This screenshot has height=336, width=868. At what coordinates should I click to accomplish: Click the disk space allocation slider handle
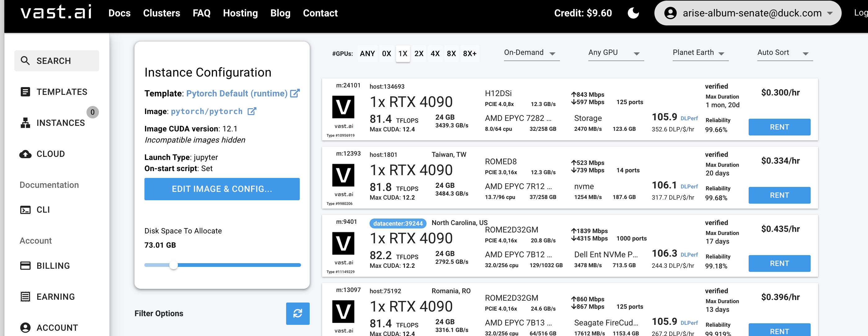(173, 265)
